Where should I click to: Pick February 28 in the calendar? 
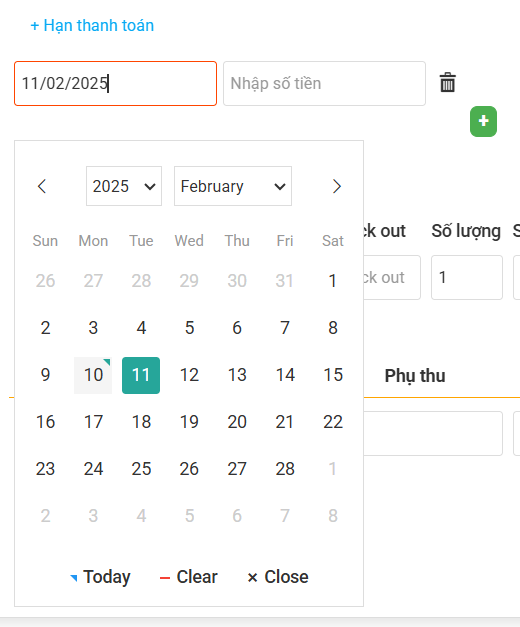(285, 469)
